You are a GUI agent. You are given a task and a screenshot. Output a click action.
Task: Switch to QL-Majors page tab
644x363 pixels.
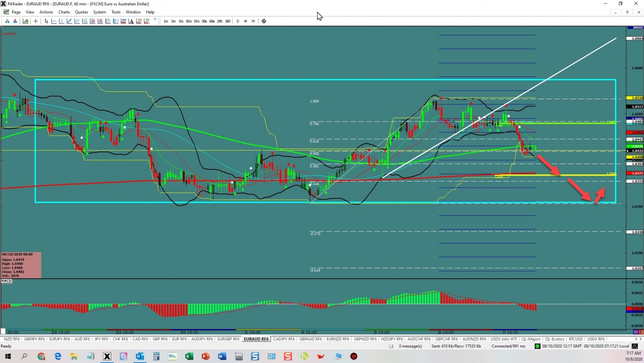pos(531,339)
